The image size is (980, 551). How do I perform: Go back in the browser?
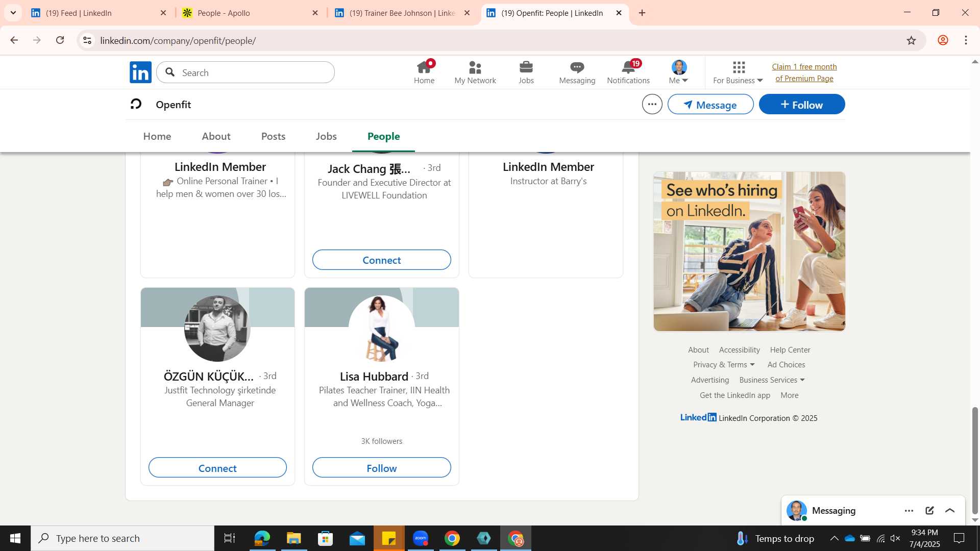coord(14,40)
